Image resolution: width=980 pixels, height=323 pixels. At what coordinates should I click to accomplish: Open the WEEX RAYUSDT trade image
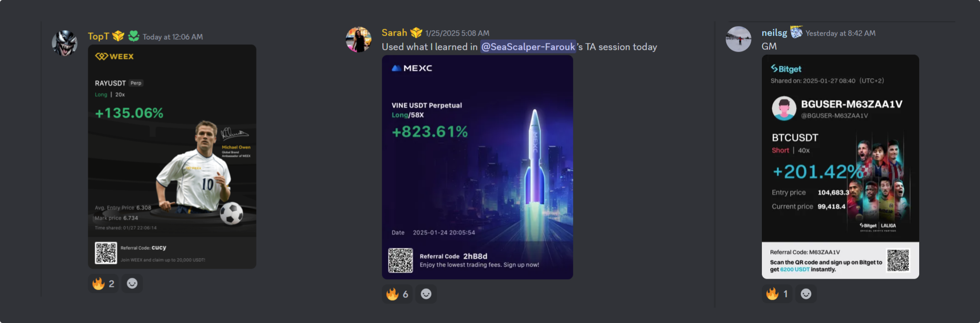click(x=172, y=156)
